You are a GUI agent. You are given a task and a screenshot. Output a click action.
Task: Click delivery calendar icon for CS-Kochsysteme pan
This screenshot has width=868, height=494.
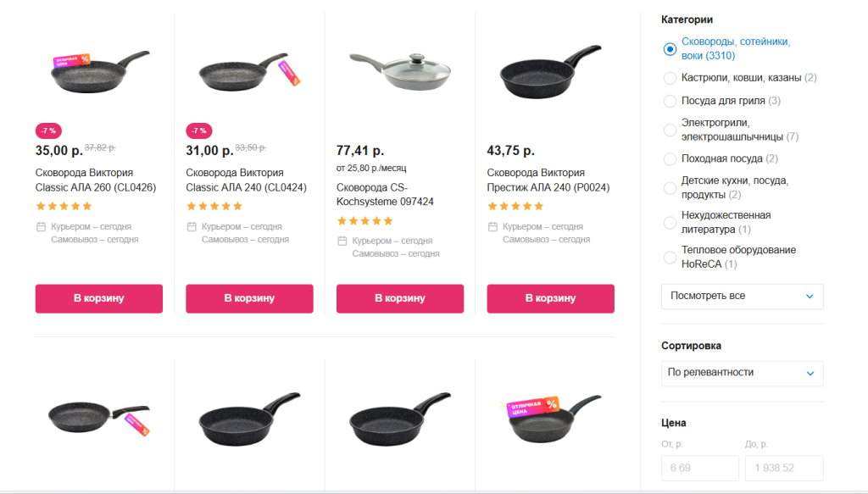click(342, 241)
